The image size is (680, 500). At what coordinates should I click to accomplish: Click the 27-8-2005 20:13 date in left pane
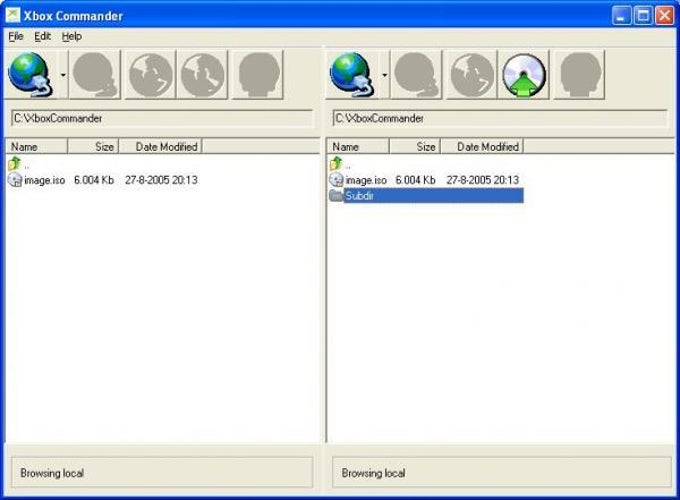[x=161, y=180]
